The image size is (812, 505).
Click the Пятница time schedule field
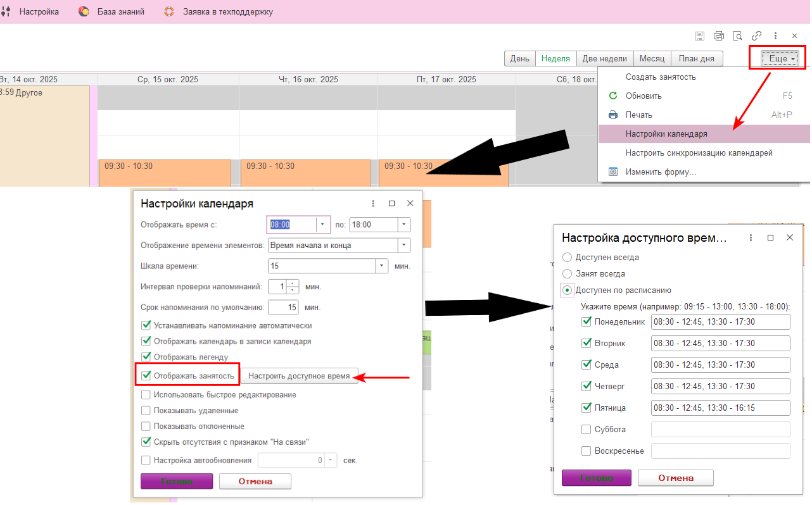pyautogui.click(x=720, y=408)
